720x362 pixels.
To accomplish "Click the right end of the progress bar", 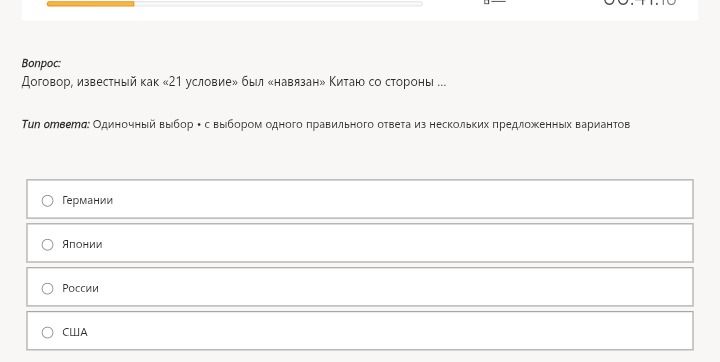I will (420, 4).
